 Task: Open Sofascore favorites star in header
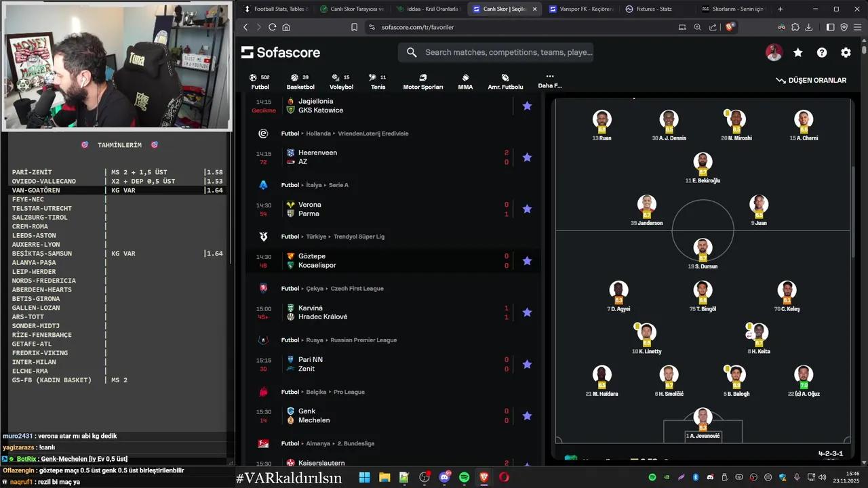tap(798, 52)
